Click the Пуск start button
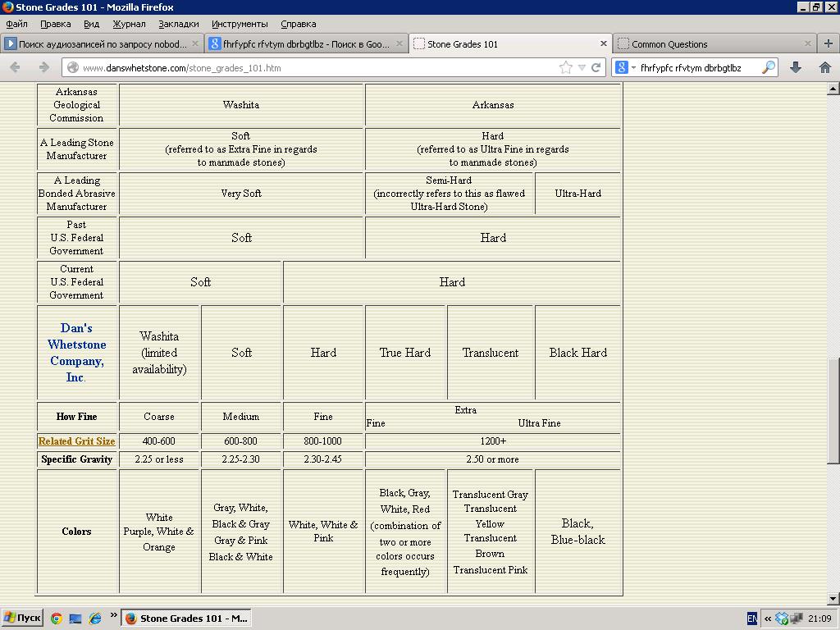The width and height of the screenshot is (840, 630). click(22, 619)
